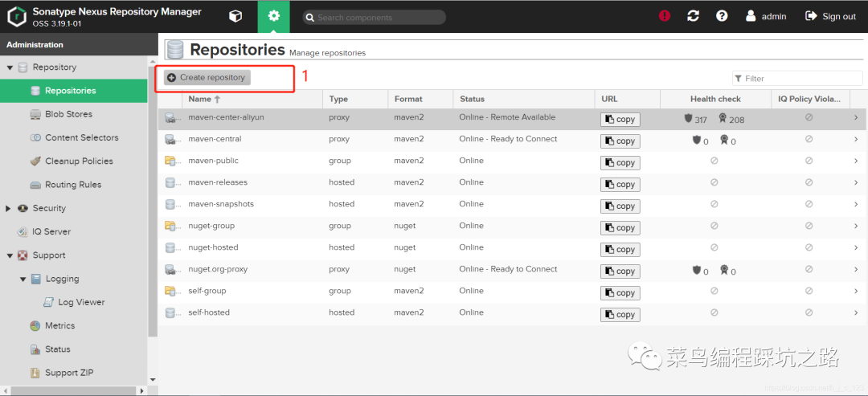
Task: Sort by Type column header
Action: click(355, 99)
